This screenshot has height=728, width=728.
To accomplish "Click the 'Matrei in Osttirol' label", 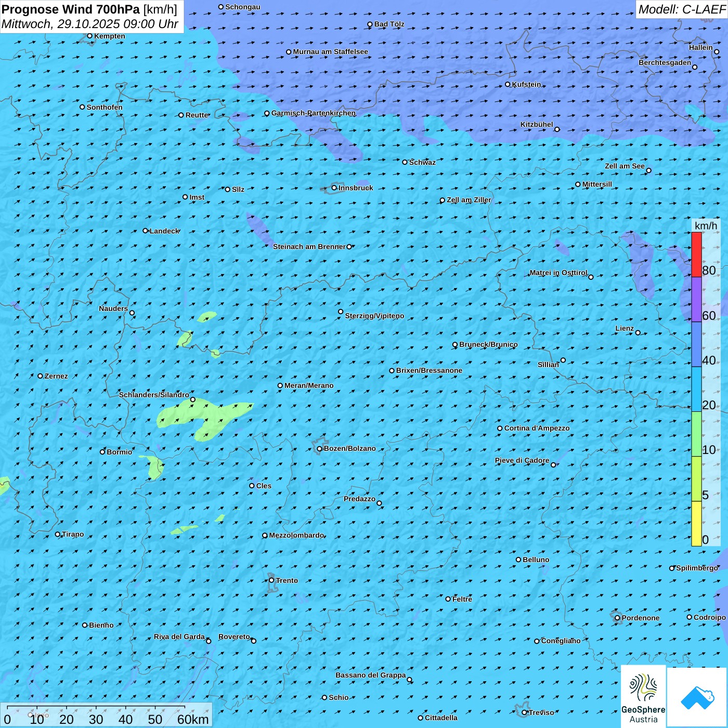I will (558, 272).
